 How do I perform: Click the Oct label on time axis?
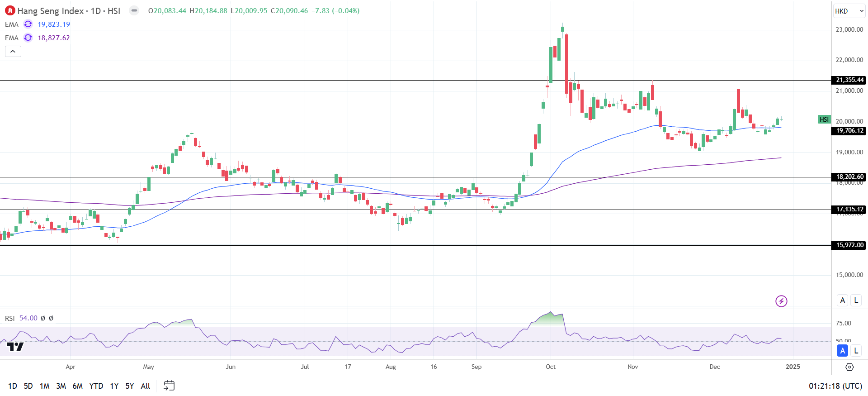click(551, 367)
